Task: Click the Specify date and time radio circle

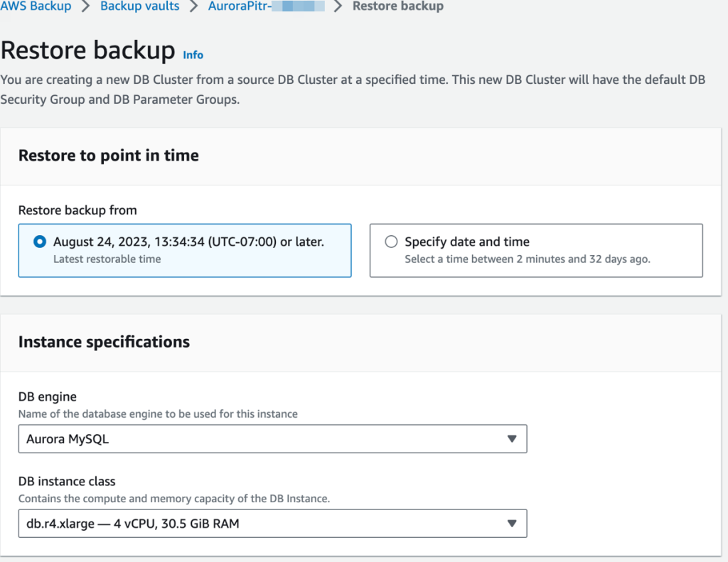Action: [x=391, y=242]
